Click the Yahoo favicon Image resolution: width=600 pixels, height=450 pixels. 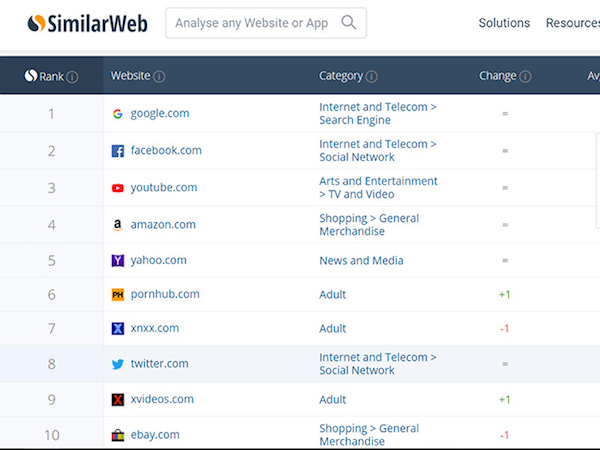(117, 261)
